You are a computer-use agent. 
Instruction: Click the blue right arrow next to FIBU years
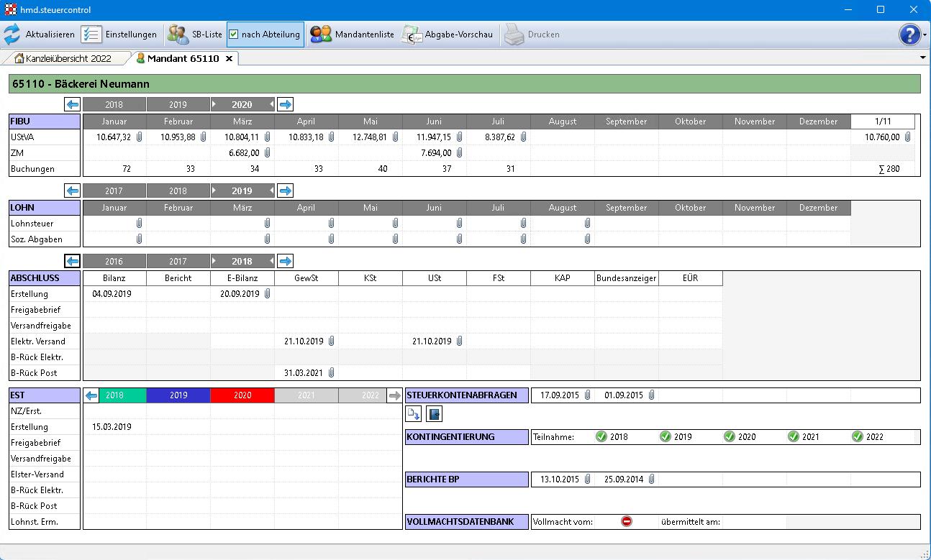coord(285,104)
